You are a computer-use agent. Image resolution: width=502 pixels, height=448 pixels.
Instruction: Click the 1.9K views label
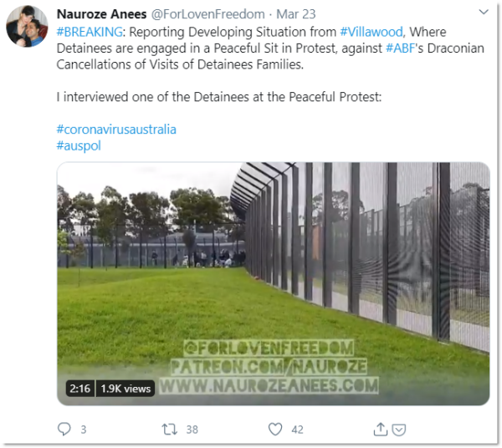[x=125, y=389]
